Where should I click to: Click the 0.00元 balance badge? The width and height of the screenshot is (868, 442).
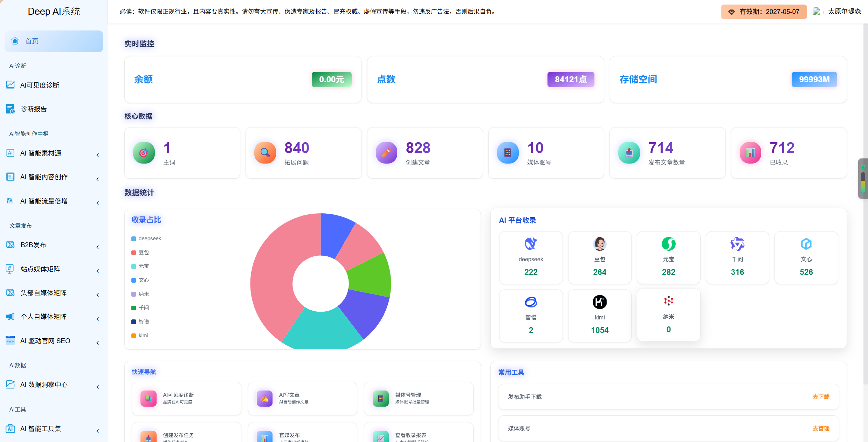pyautogui.click(x=331, y=79)
